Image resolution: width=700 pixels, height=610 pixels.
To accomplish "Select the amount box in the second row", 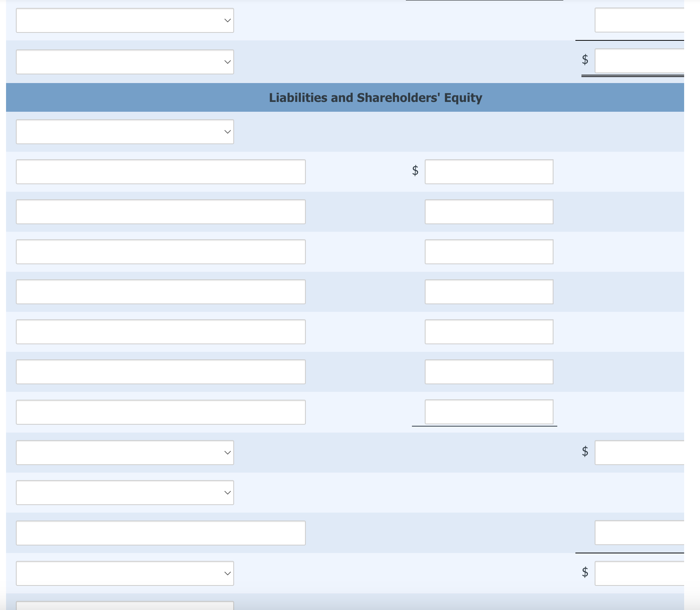I will click(489, 211).
